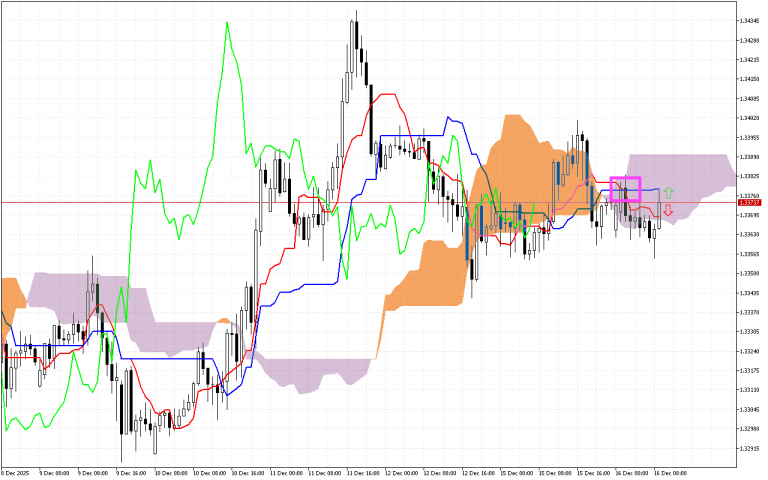Click price axis label 1.33110
768x480 pixels.
click(750, 390)
